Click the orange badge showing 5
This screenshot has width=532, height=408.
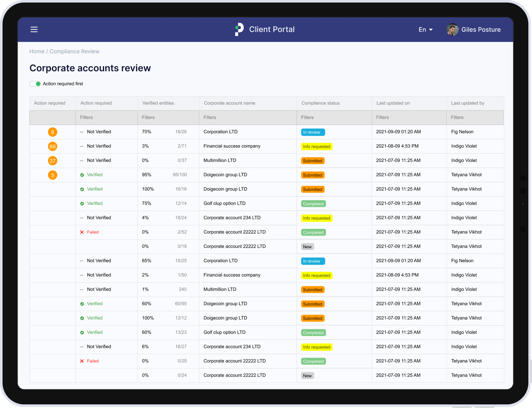52,175
